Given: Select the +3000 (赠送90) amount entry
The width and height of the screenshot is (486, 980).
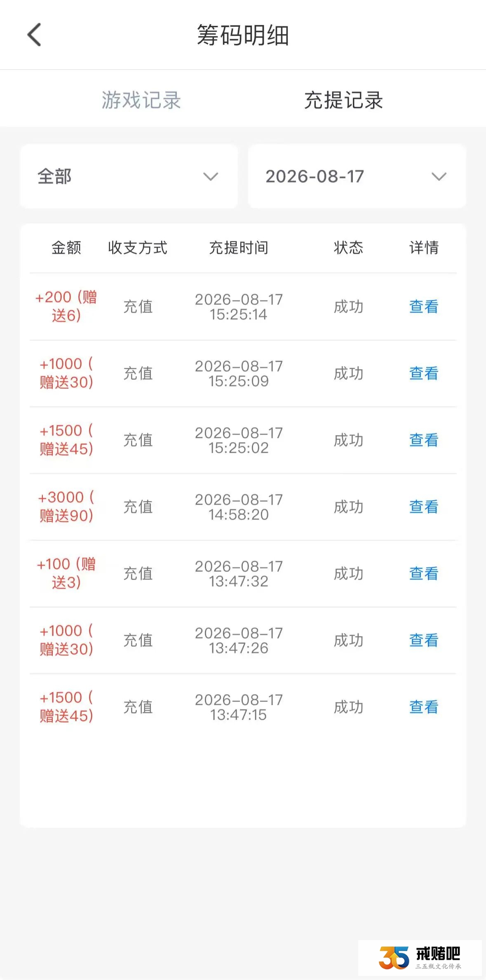Looking at the screenshot, I should click(66, 506).
